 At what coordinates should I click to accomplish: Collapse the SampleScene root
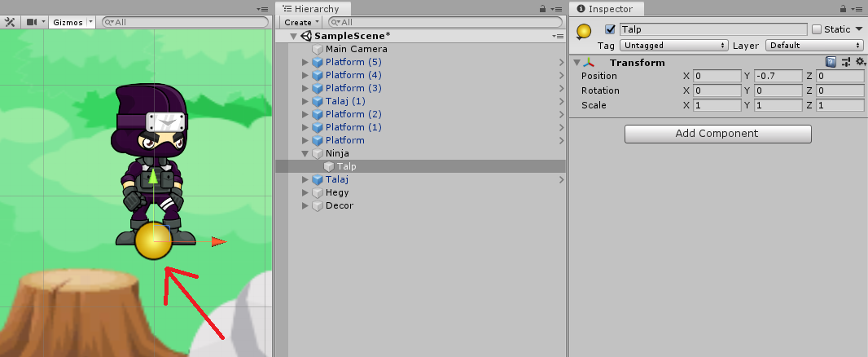coord(293,36)
